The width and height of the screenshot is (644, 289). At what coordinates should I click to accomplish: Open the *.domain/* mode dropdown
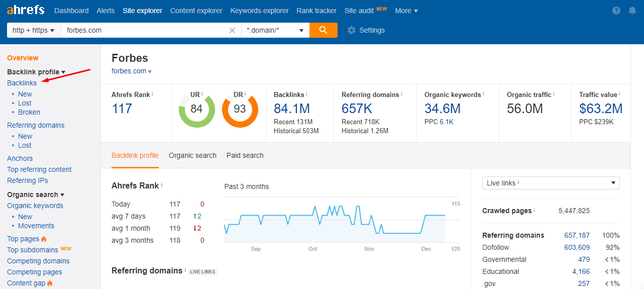[275, 30]
